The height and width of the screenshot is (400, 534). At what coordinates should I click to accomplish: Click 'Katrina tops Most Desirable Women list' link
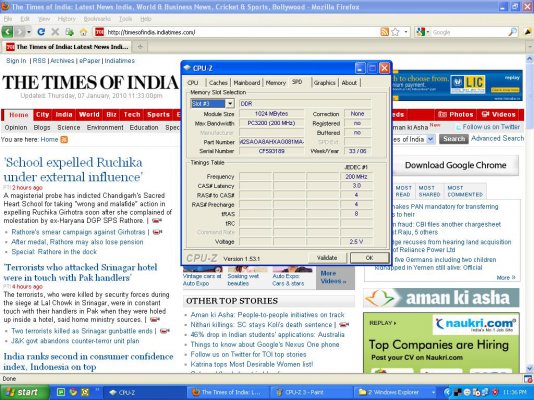(252, 364)
